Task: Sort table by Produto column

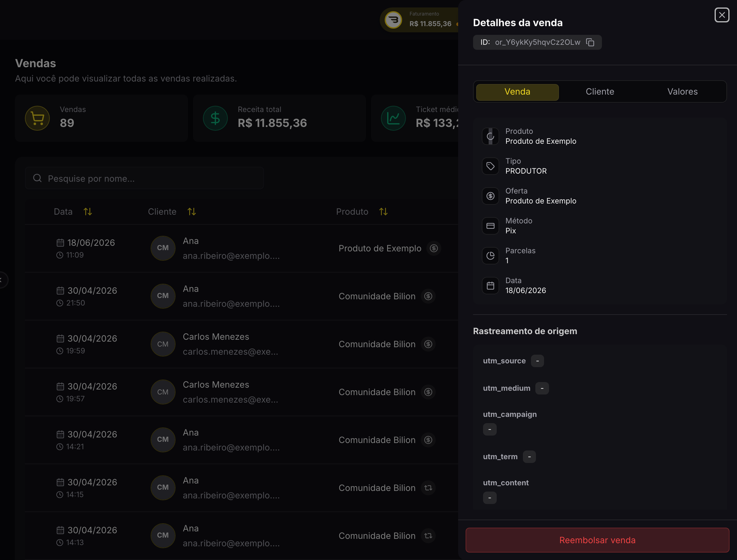Action: tap(383, 212)
